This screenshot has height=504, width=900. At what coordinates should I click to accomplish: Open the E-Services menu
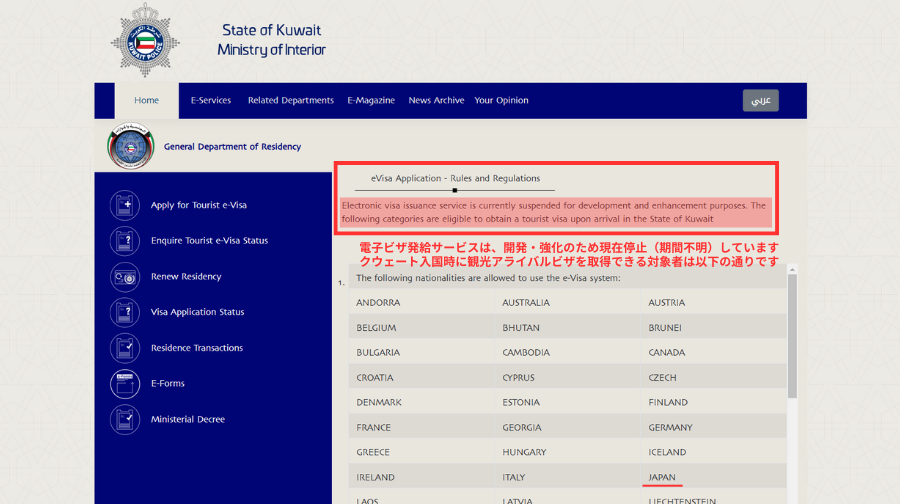211,100
